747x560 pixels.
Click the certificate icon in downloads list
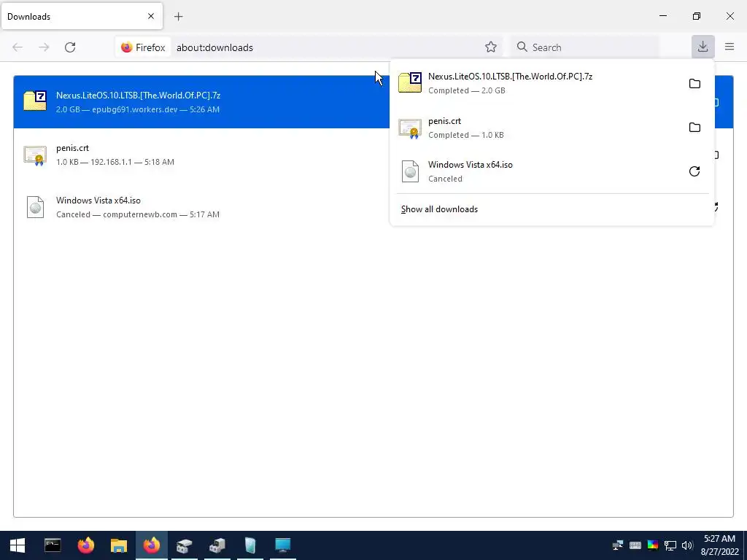(35, 155)
